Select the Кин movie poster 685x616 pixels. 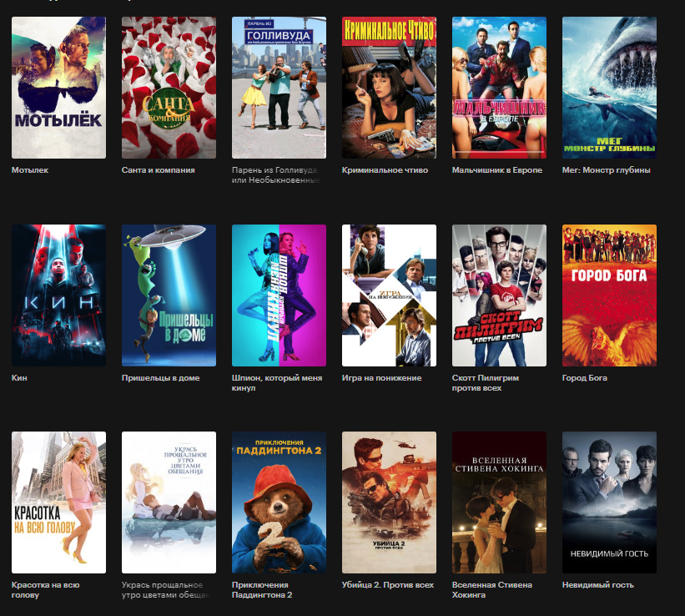(58, 295)
